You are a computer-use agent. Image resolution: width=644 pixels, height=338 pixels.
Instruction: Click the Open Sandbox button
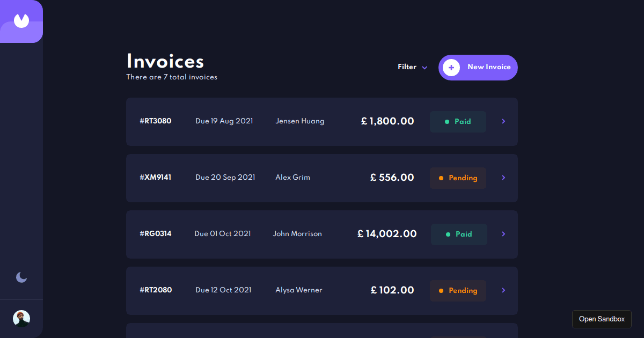tap(602, 319)
